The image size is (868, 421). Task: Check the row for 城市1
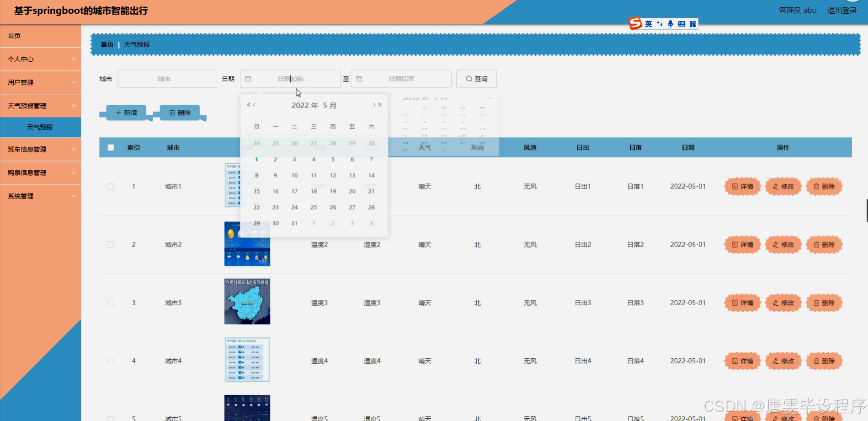coord(111,186)
